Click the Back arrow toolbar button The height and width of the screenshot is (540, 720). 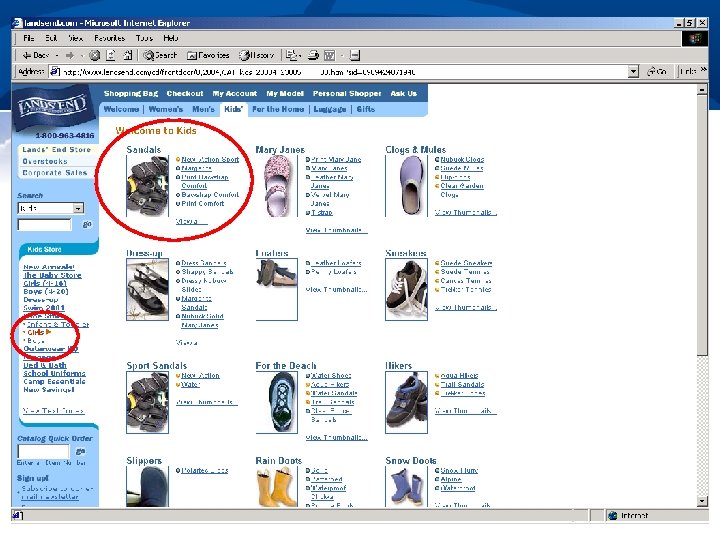coord(36,56)
